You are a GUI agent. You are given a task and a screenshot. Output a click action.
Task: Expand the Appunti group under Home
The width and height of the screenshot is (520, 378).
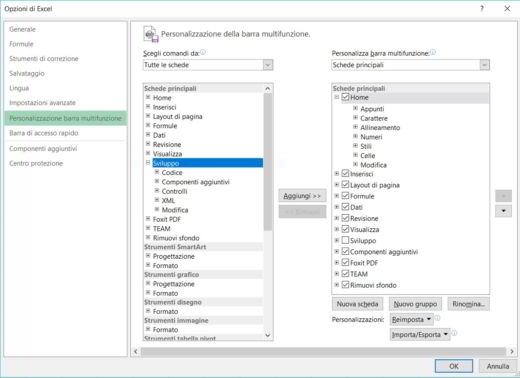coord(355,109)
